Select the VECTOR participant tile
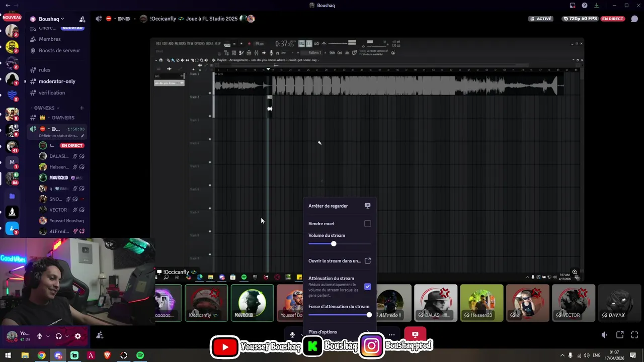Screen dimensions: 644x362 pos(574,303)
